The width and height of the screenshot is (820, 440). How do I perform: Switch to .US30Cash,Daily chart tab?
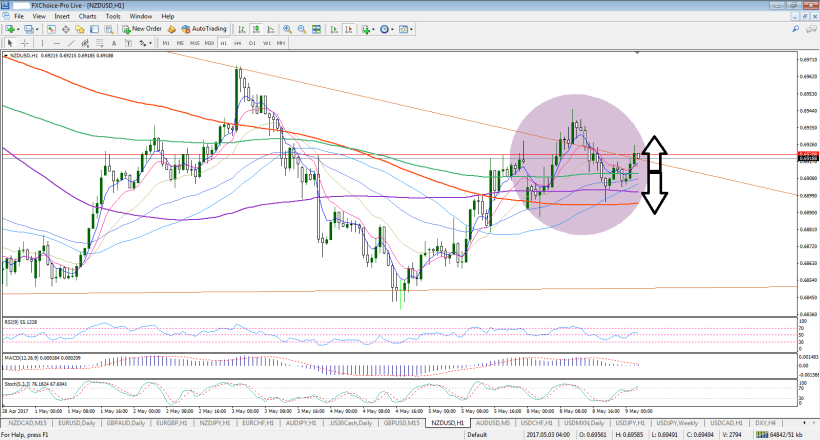[x=350, y=423]
